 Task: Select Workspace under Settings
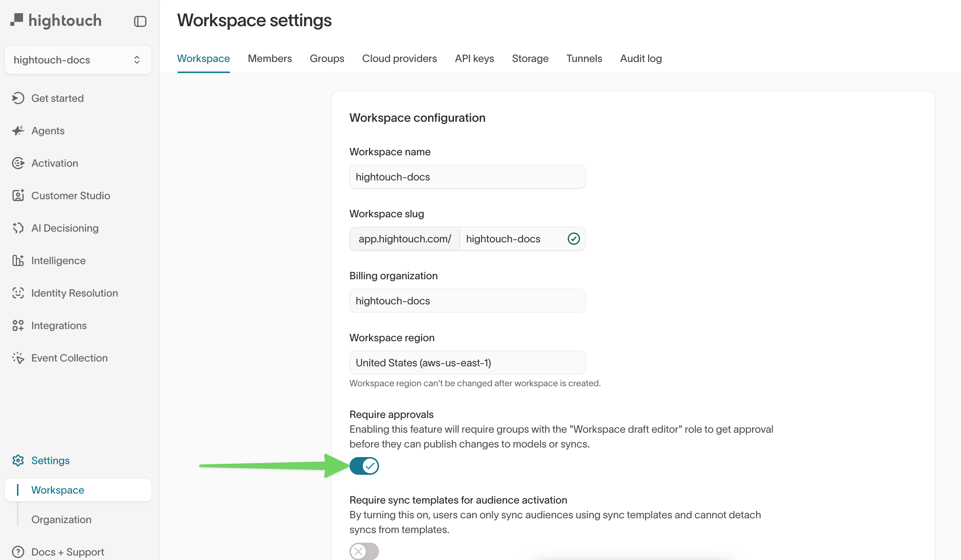(x=78, y=490)
